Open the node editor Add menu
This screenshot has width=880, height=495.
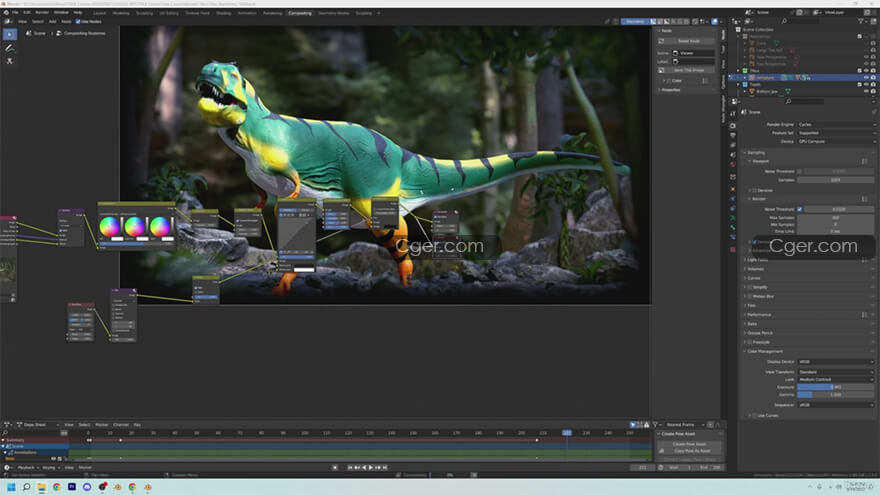pyautogui.click(x=52, y=21)
